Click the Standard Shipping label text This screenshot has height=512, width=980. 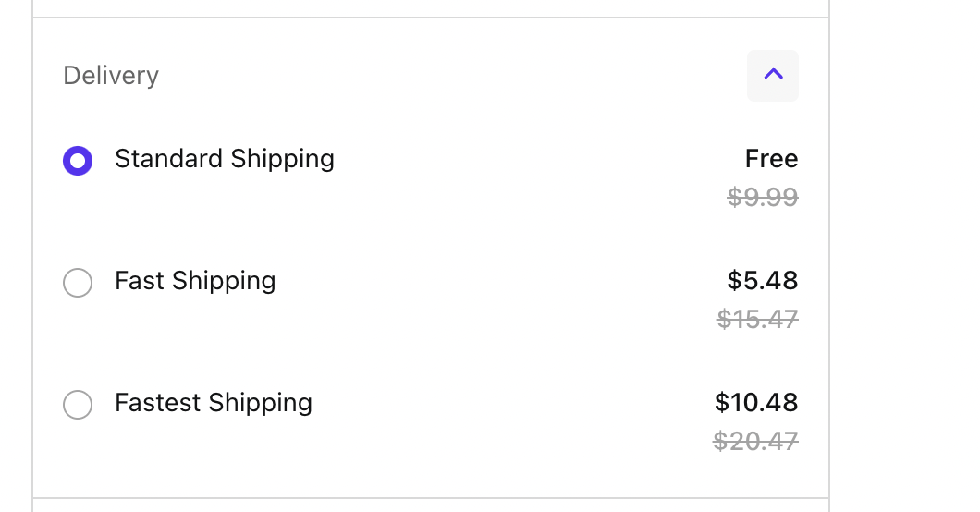point(225,159)
